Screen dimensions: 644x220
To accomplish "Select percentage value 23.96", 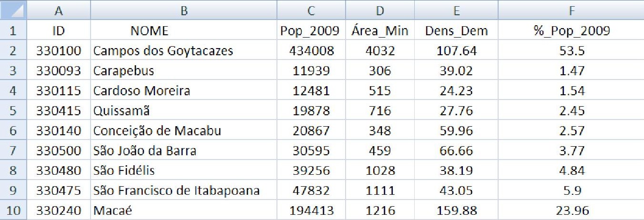I will point(571,210).
